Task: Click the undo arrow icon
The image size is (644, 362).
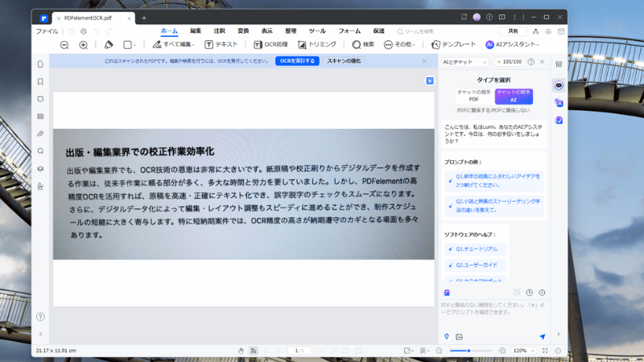Action: click(96, 31)
